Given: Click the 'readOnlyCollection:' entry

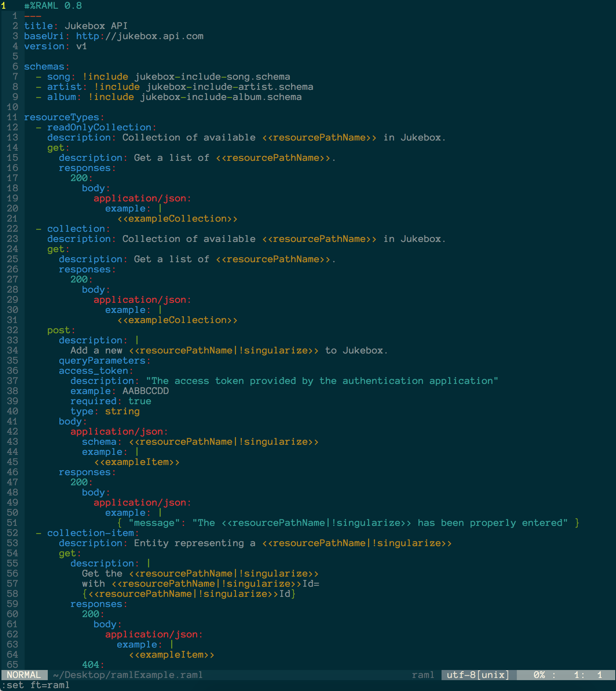Looking at the screenshot, I should tap(102, 127).
